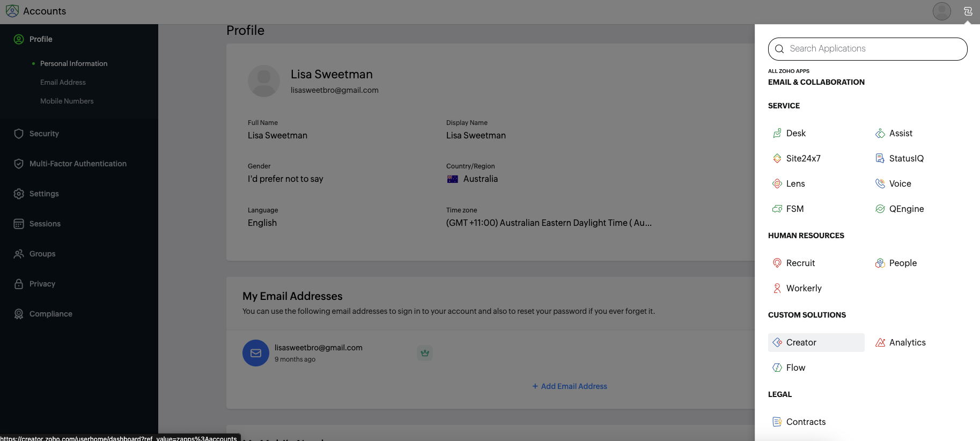Click the My Email Addresses heading
This screenshot has height=441, width=980.
pyautogui.click(x=292, y=296)
